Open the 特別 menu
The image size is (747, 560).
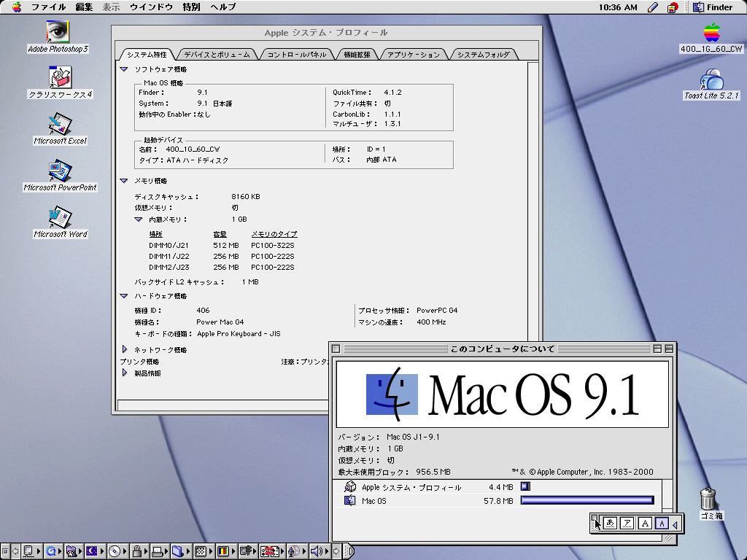click(191, 7)
